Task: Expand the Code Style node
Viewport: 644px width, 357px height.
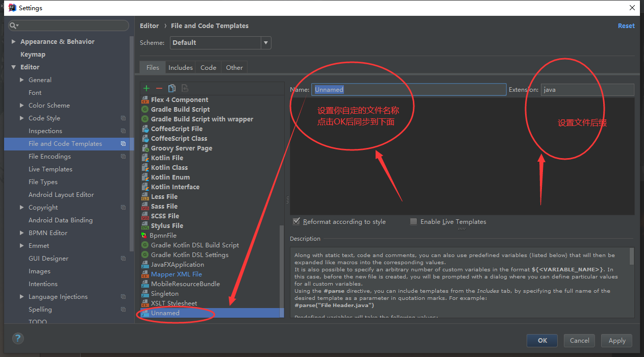Action: (22, 118)
